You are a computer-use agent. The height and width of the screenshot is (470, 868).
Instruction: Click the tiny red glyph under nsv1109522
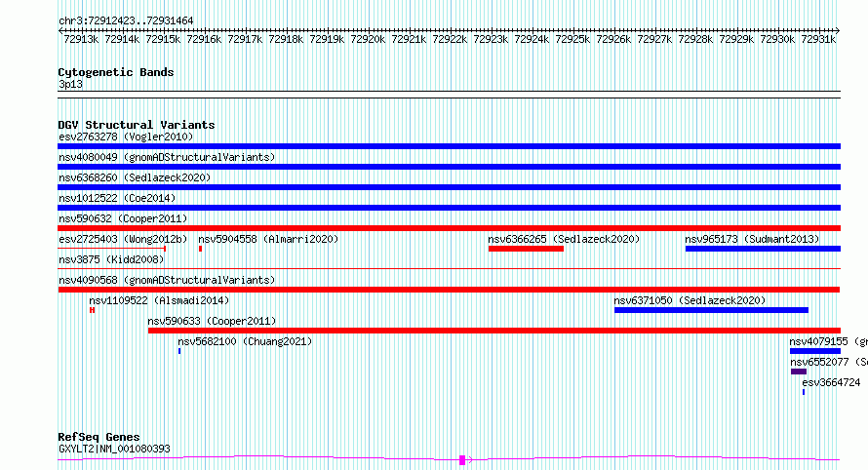pyautogui.click(x=92, y=310)
